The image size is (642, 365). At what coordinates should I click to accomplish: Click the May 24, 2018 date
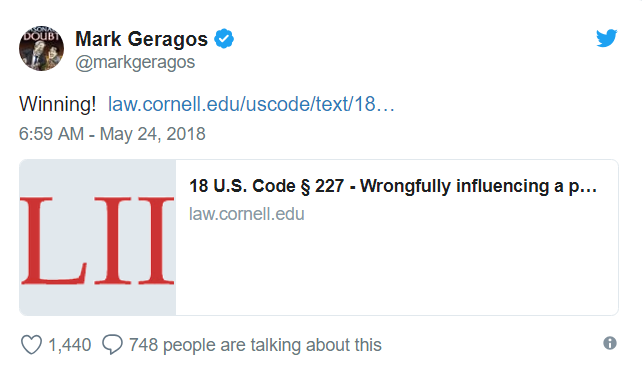coord(152,134)
